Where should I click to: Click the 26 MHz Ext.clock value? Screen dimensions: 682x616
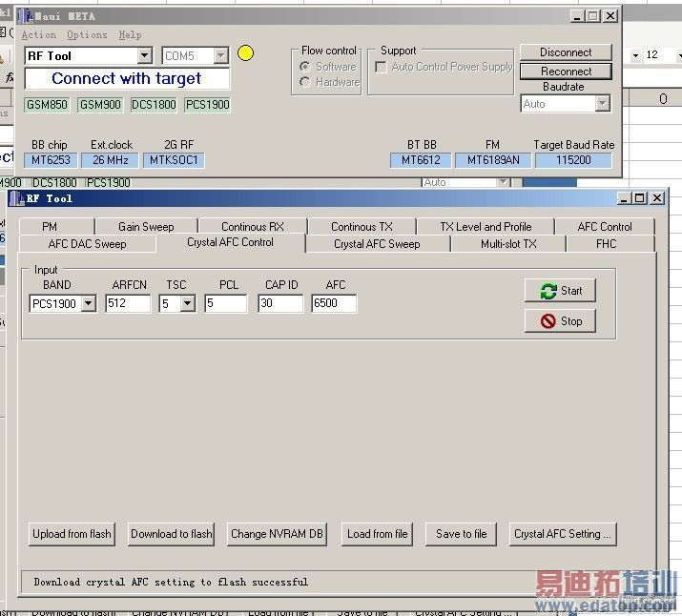point(110,160)
